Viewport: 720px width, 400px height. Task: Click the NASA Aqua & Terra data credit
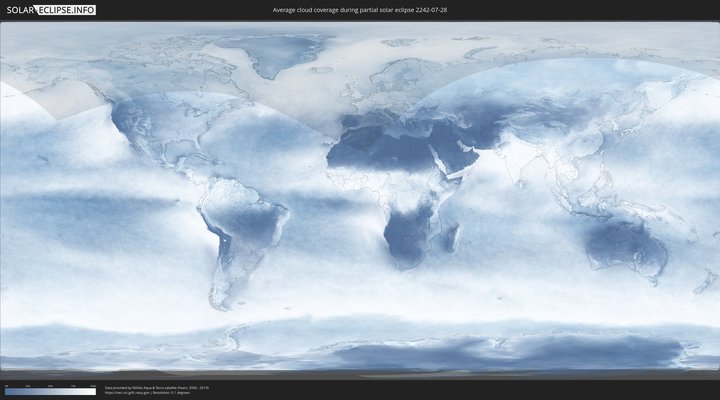pyautogui.click(x=150, y=386)
